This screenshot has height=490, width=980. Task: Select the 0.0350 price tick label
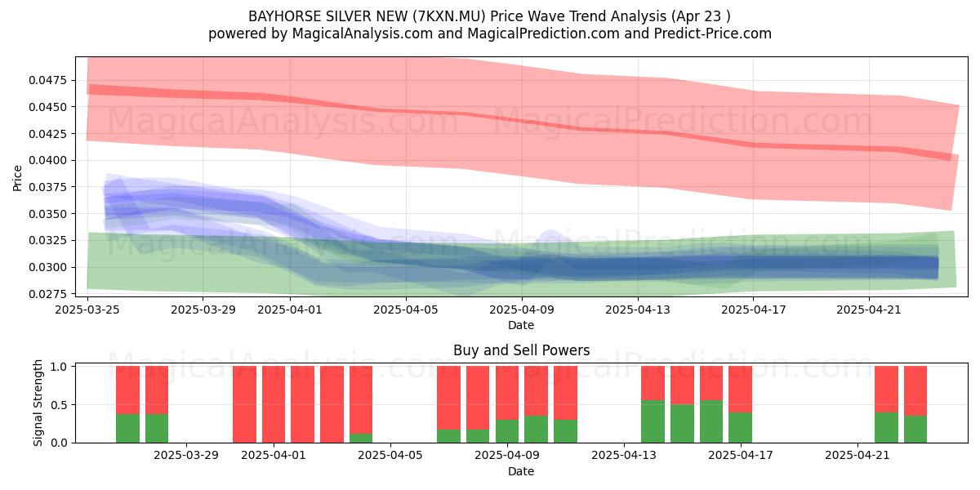click(48, 214)
